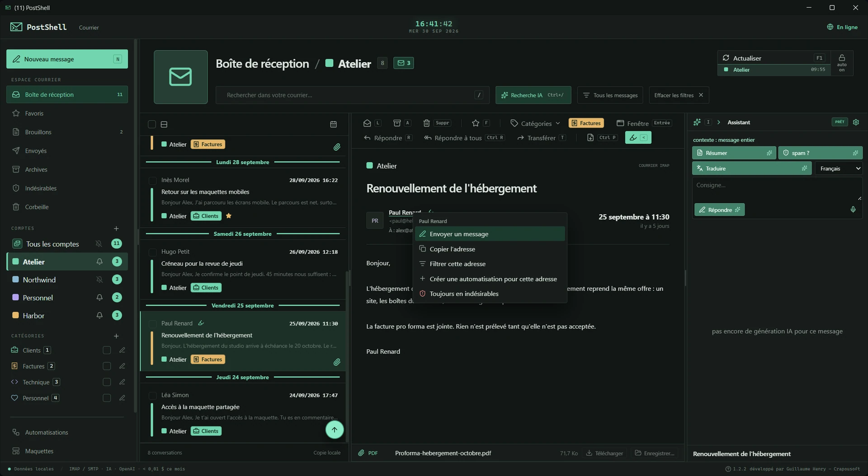The image size is (868, 476).
Task: Open the Tous les messages filter
Action: pos(610,95)
